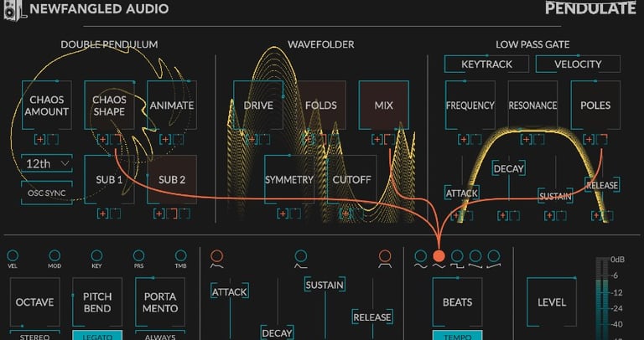Select the KEY modulation source circle

(x=96, y=256)
